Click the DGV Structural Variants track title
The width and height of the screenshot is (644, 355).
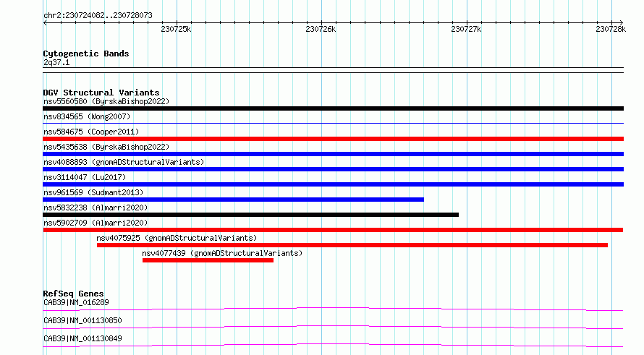point(101,93)
